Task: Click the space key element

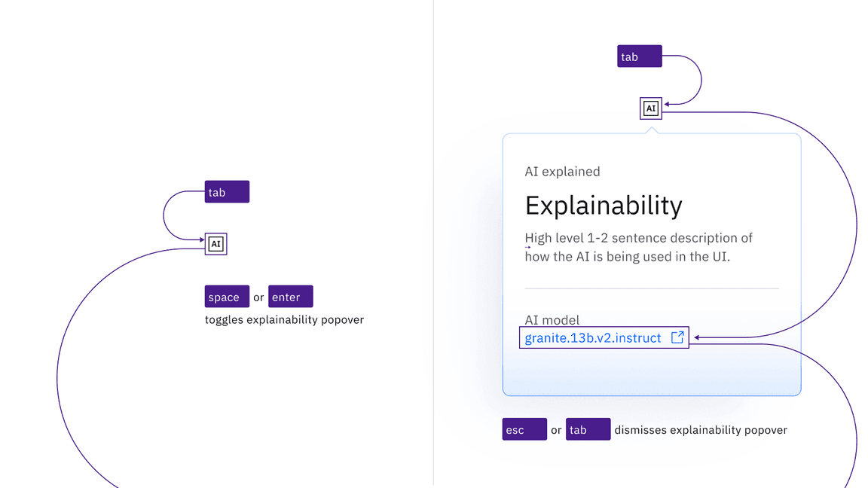Action: (226, 296)
